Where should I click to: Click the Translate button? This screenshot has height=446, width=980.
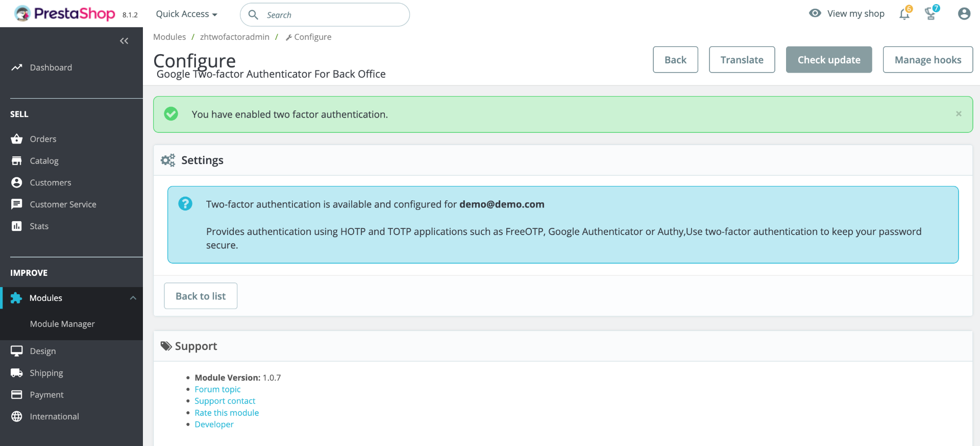742,60
